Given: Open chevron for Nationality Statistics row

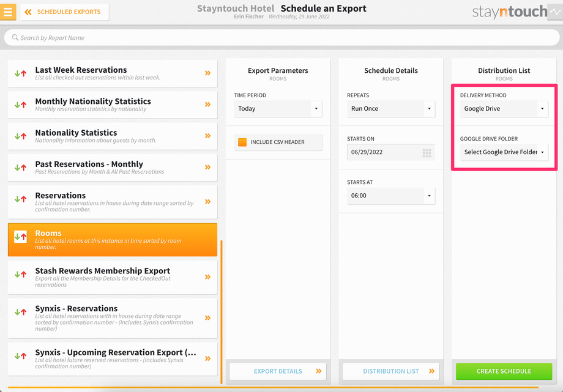Looking at the screenshot, I should (207, 136).
